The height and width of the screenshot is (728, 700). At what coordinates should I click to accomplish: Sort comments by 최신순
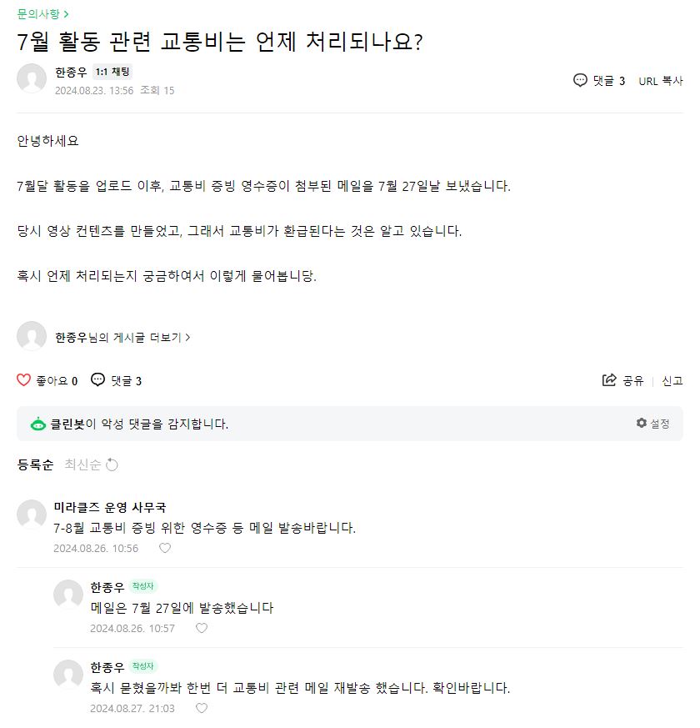tap(82, 464)
